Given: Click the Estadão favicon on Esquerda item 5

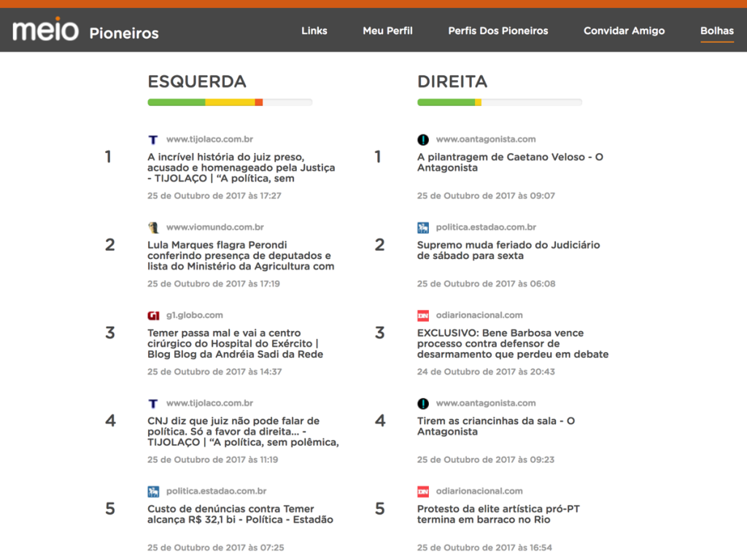Looking at the screenshot, I should tap(153, 491).
